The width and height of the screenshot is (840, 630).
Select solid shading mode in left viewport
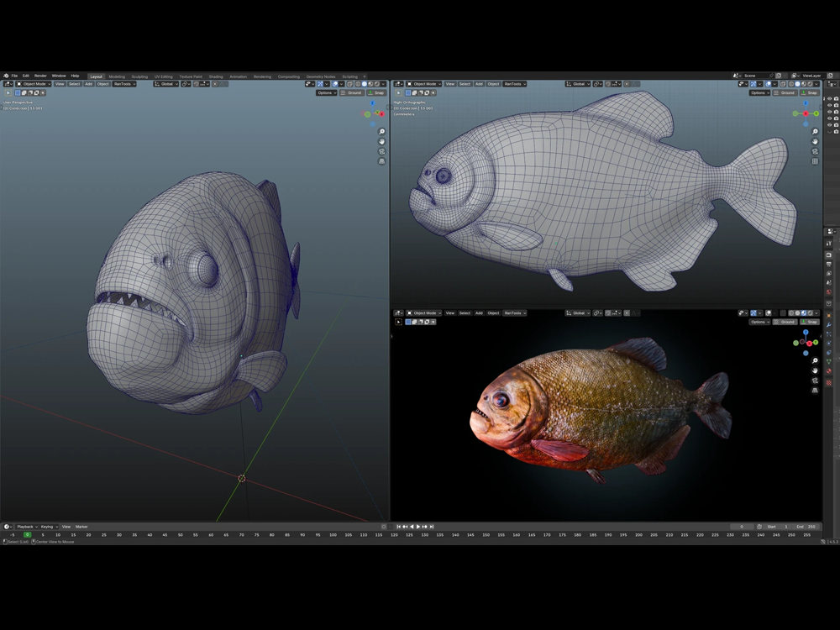[365, 84]
